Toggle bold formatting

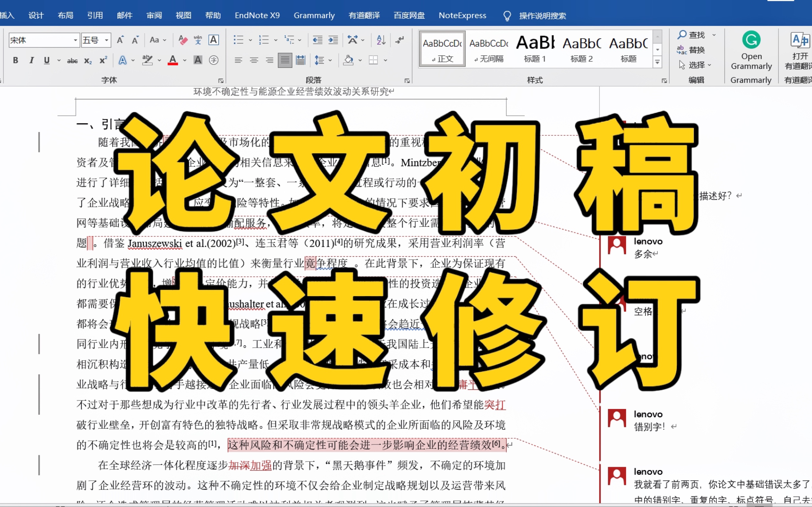pyautogui.click(x=15, y=60)
